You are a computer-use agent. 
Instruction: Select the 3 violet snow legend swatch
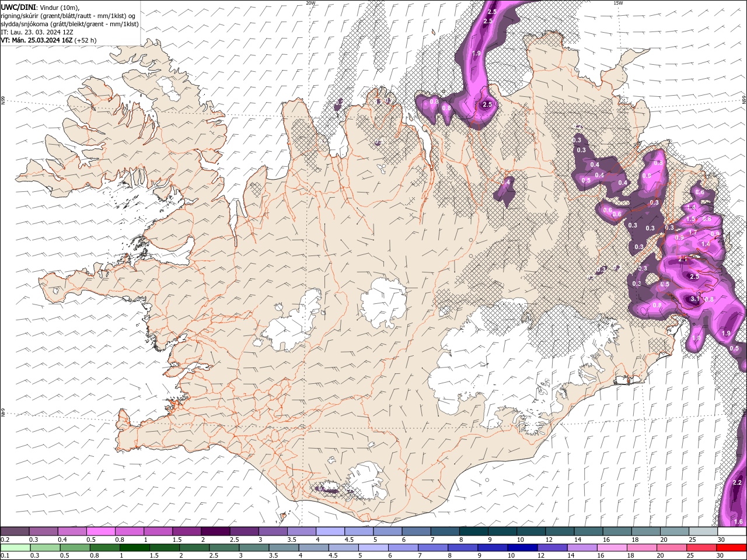(273, 531)
